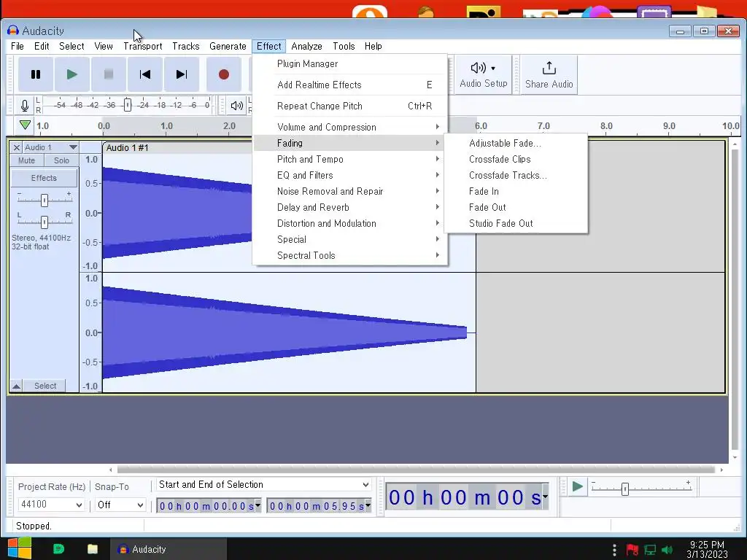Open the Tools menu
Screen dimensions: 747x560
click(x=344, y=46)
